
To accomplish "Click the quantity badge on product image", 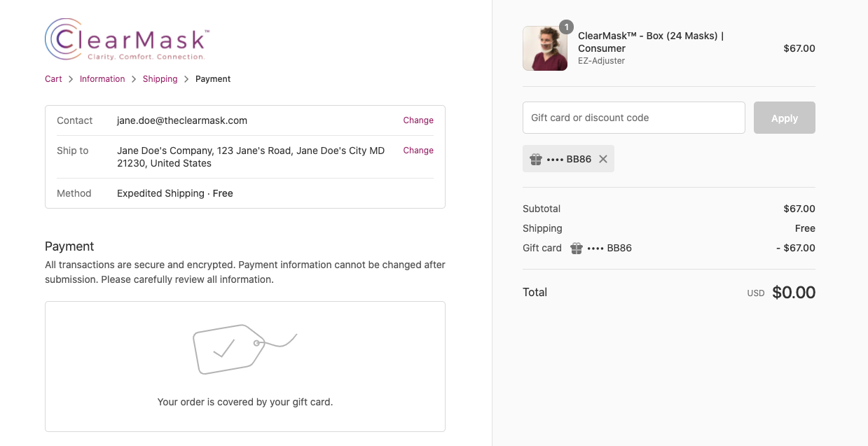I will [566, 27].
